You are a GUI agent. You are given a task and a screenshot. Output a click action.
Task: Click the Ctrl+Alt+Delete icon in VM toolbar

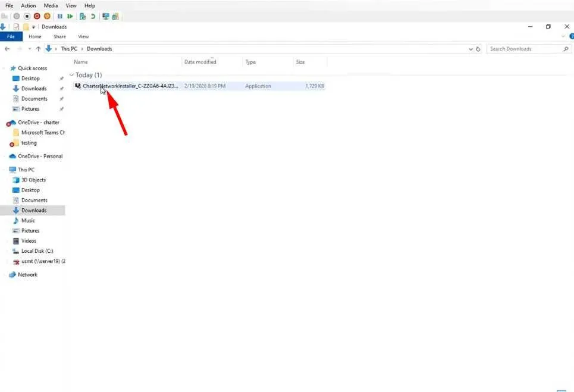click(4, 16)
